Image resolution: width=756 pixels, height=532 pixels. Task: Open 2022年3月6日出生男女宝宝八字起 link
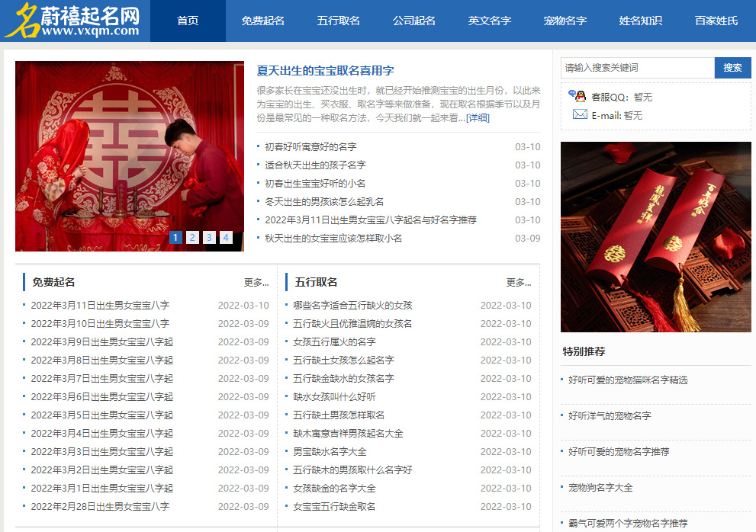pos(102,397)
